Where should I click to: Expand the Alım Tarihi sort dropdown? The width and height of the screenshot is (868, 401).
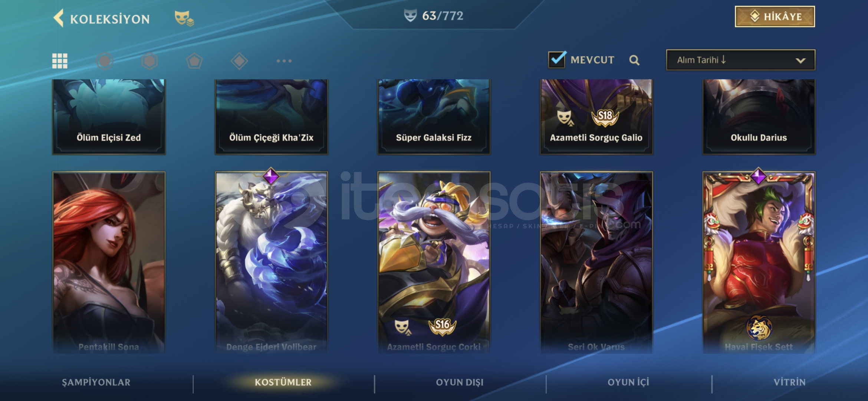[x=740, y=60]
